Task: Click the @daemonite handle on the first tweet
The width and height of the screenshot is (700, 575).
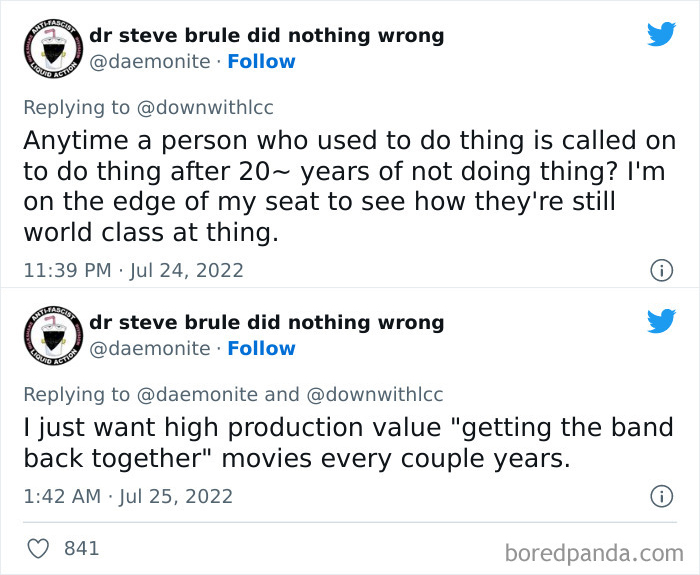Action: [x=149, y=62]
